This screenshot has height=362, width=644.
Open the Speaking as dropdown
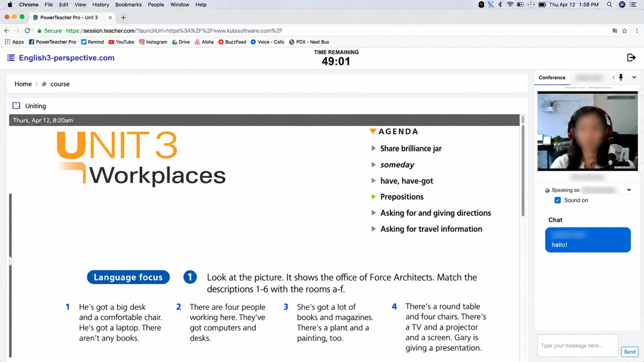click(629, 190)
